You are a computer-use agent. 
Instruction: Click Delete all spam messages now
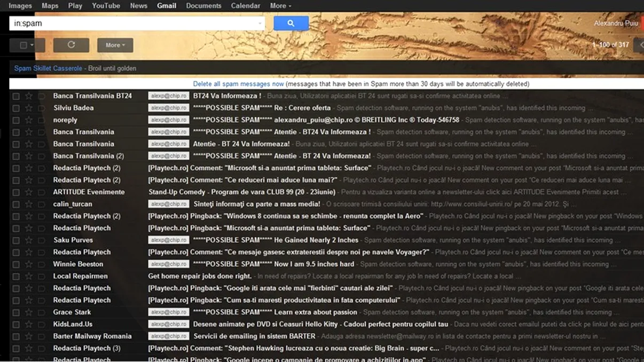pos(238,84)
